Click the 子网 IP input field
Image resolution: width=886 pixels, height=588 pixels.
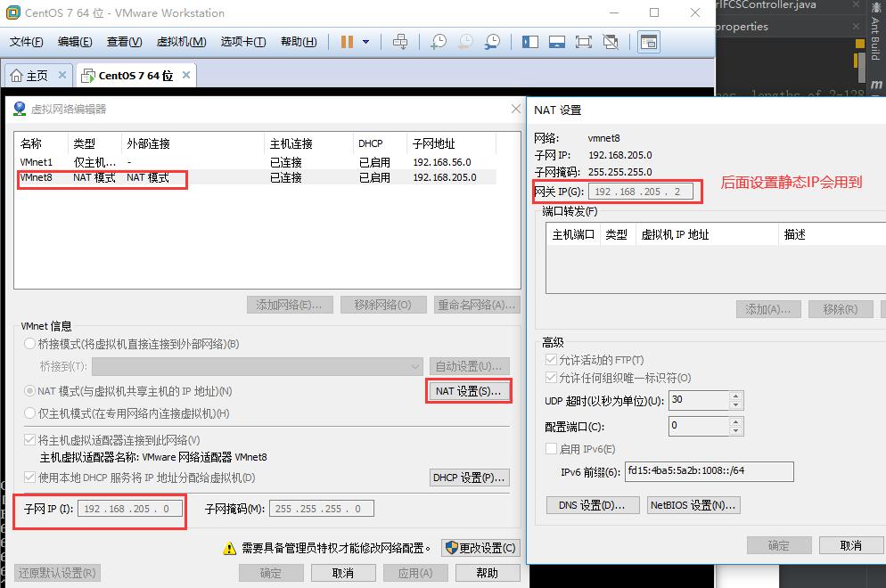click(x=130, y=509)
